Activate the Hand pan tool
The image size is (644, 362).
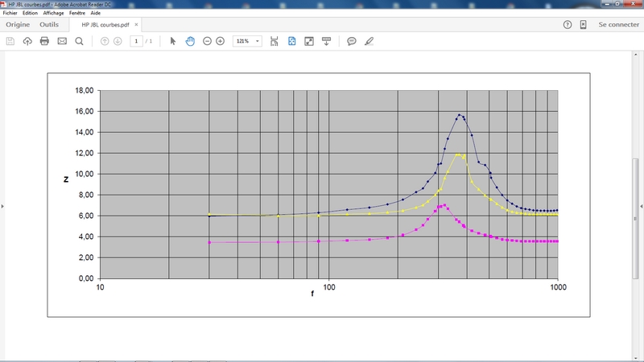pos(190,41)
